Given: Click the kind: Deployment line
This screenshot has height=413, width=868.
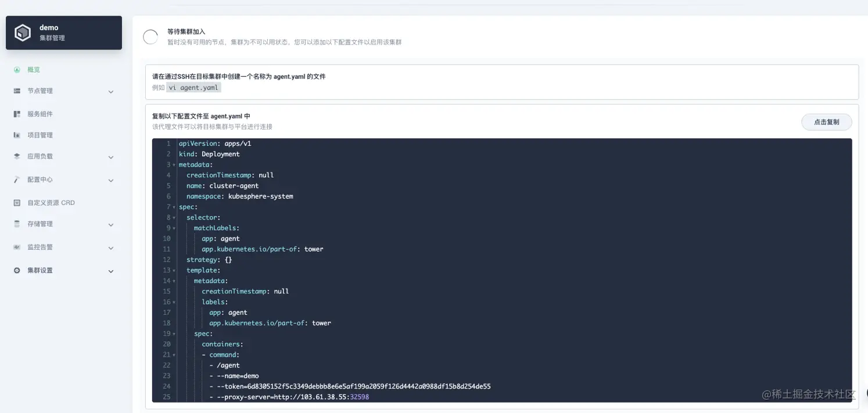Looking at the screenshot, I should pos(209,154).
